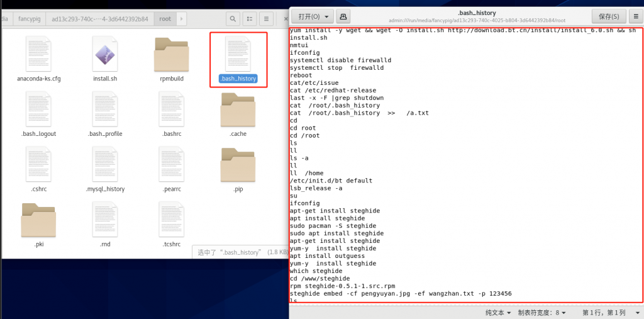
Task: Select the install.sh script icon
Action: pyautogui.click(x=105, y=54)
